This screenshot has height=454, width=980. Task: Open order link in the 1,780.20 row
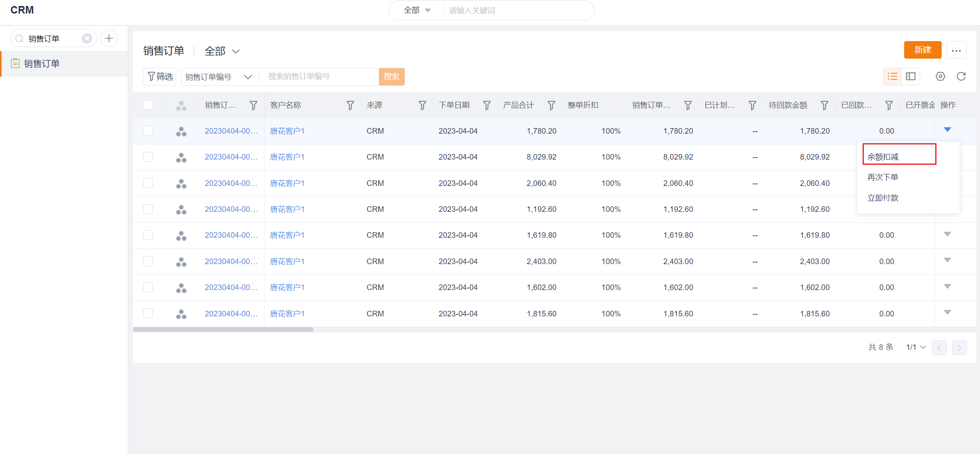click(231, 131)
